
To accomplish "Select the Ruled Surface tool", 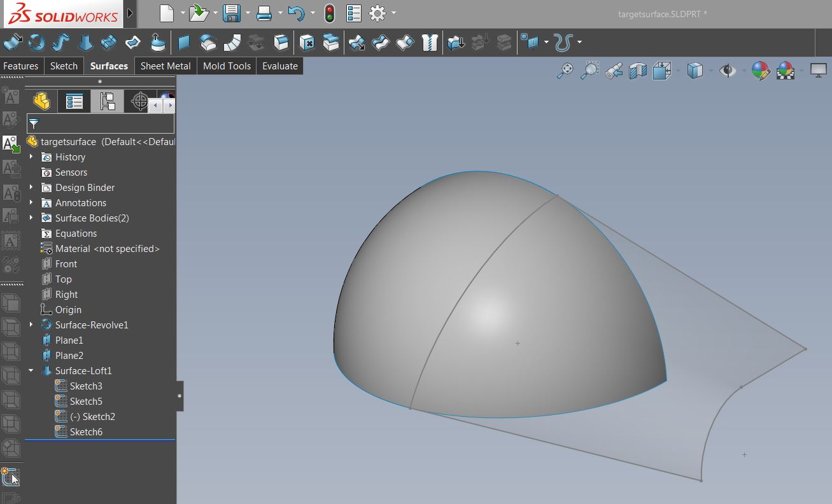I will [232, 43].
